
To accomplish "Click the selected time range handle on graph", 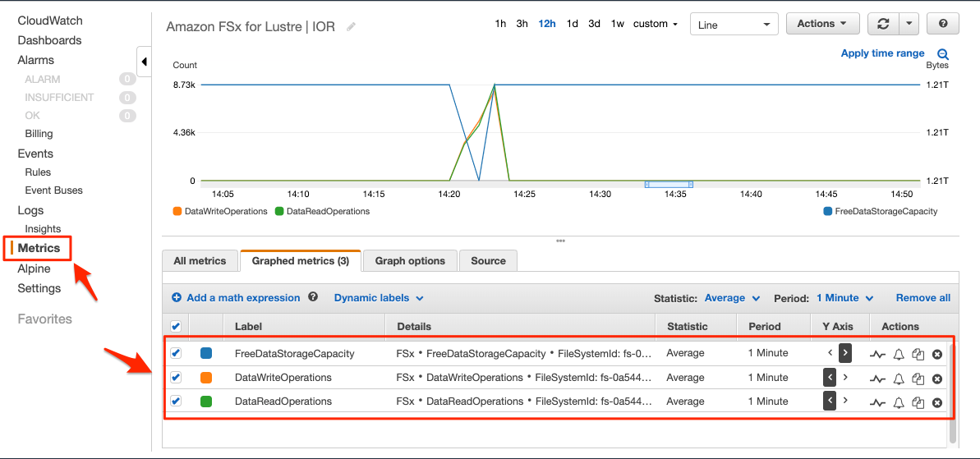I will 669,184.
